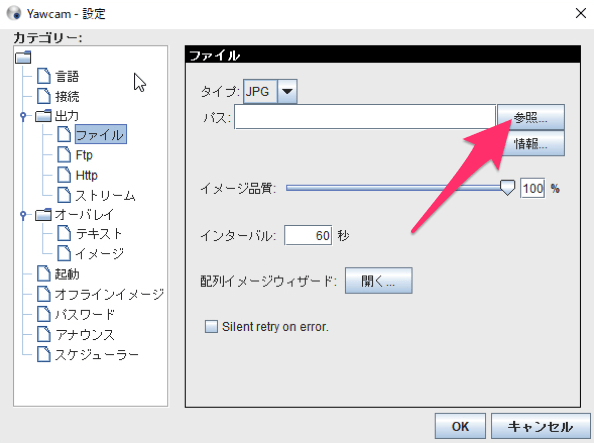Click the JPG type combo box value
594x443 pixels.
(261, 91)
